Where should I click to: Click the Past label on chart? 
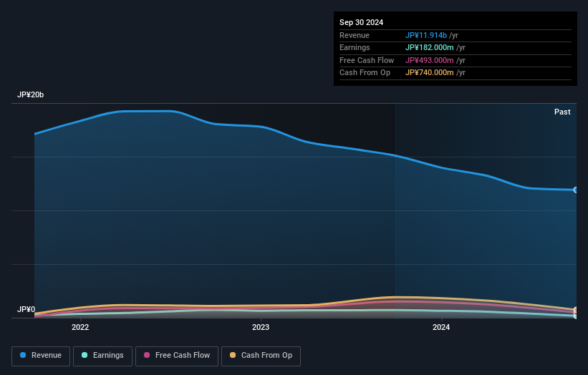[x=562, y=112]
